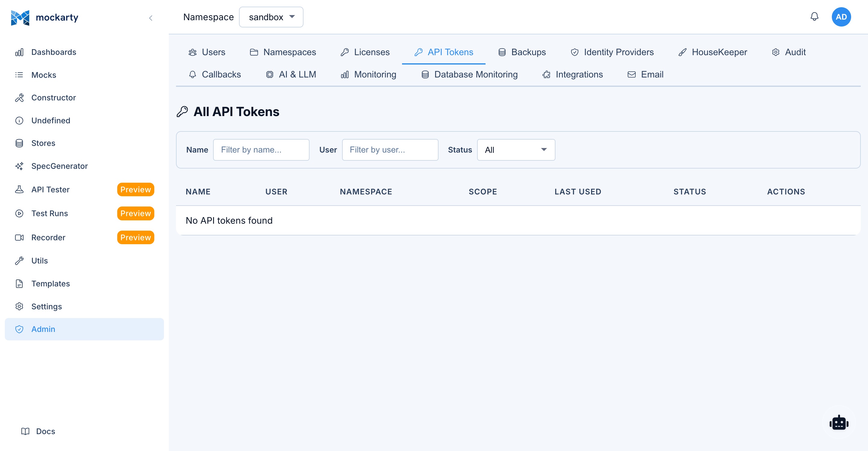This screenshot has height=451, width=868.
Task: Click the Settings gear icon in sidebar
Action: pyautogui.click(x=19, y=306)
